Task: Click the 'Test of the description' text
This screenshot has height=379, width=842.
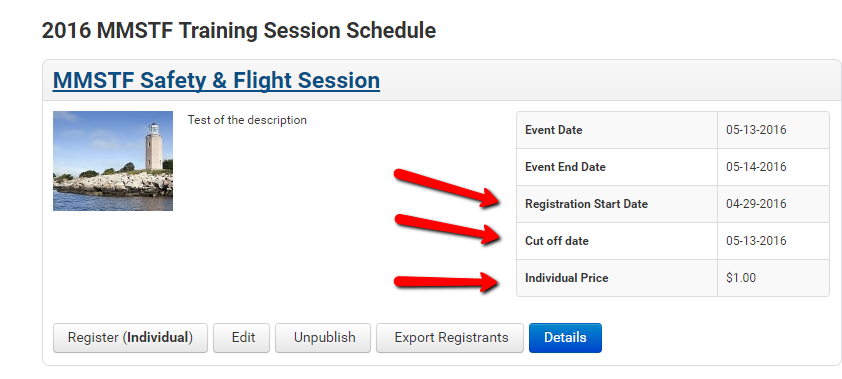Action: [x=247, y=120]
